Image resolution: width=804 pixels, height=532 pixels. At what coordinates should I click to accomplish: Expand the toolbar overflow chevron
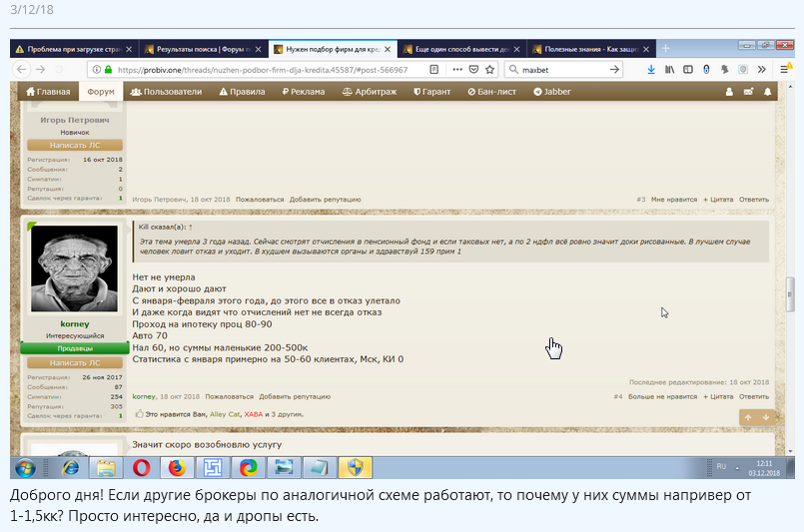click(x=761, y=70)
